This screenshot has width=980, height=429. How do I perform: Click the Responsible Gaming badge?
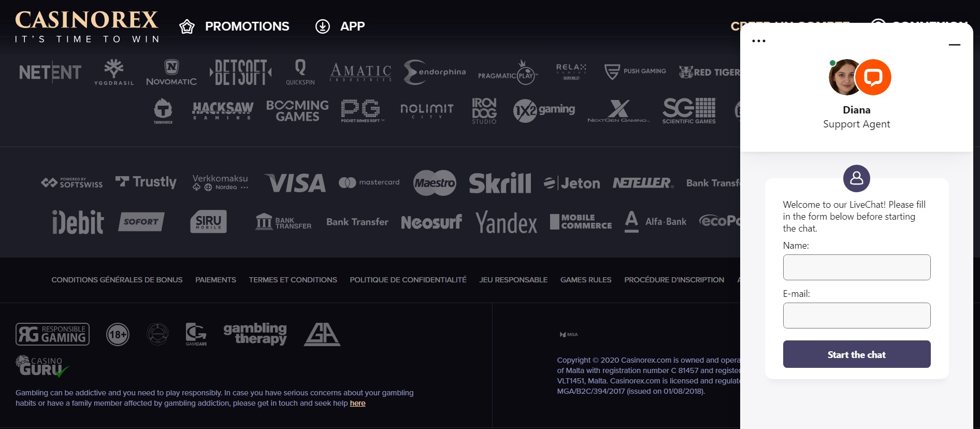pyautogui.click(x=52, y=334)
